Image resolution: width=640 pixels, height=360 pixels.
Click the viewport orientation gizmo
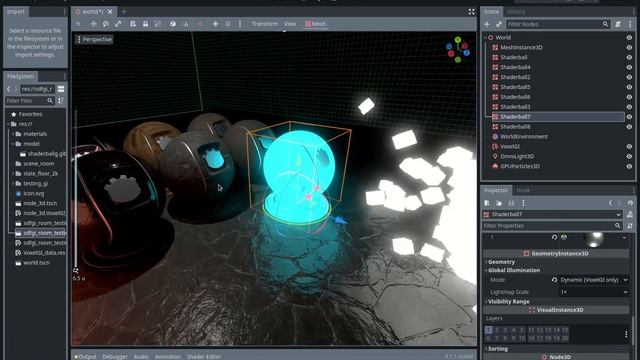(x=458, y=50)
